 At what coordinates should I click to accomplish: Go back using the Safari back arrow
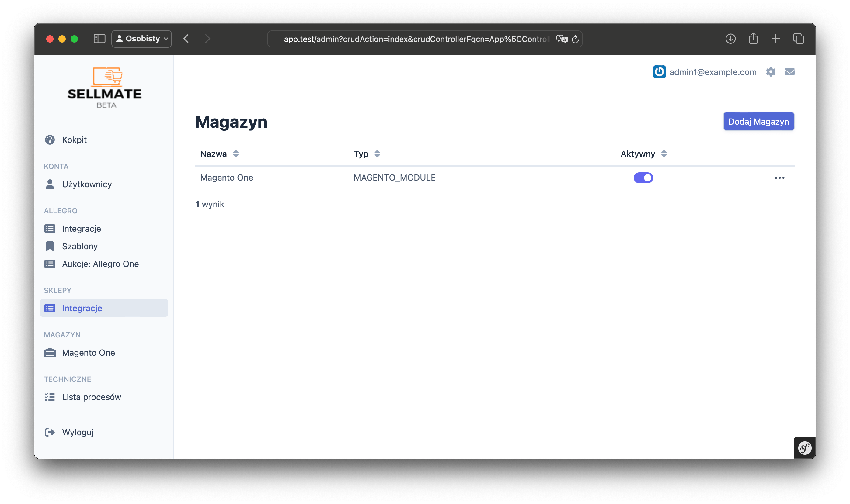pos(186,39)
